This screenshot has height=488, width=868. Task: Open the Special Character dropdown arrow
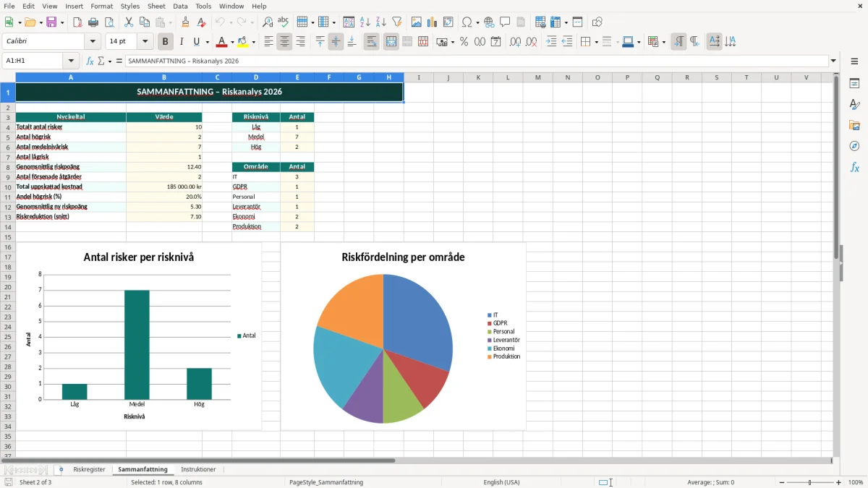476,22
